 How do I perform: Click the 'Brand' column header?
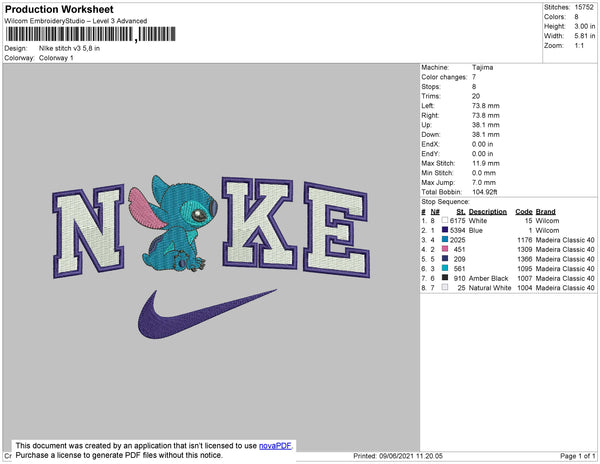click(x=545, y=212)
